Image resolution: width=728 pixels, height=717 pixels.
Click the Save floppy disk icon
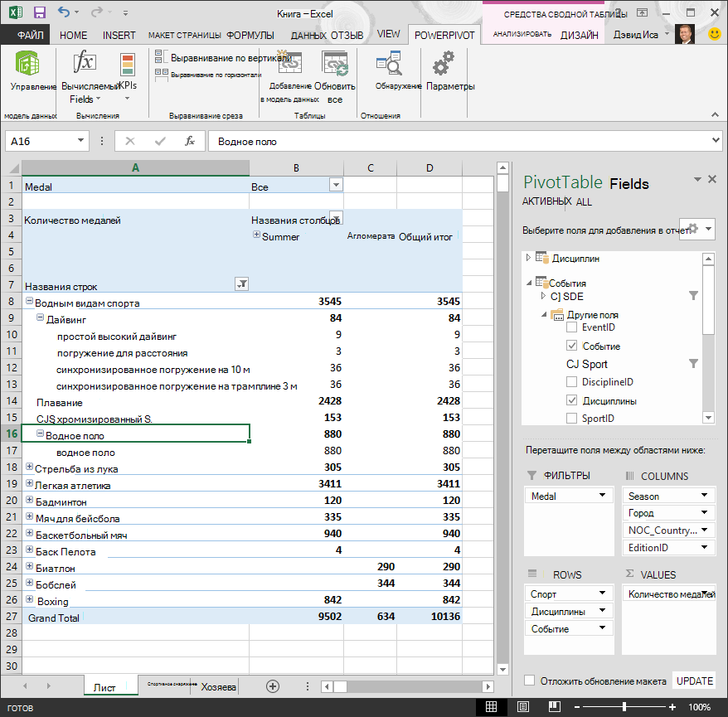40,12
